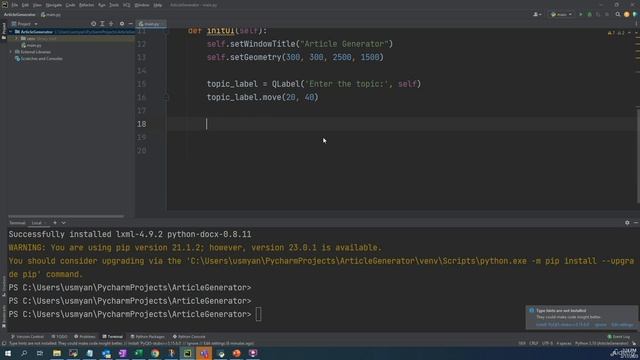Click the Windows taskbar search icon

24,353
